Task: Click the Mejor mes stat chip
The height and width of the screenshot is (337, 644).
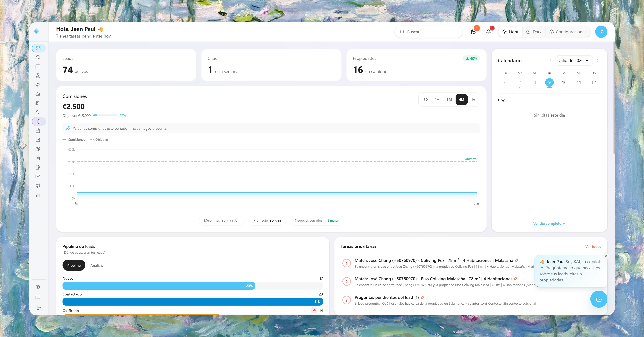Action: 222,221
